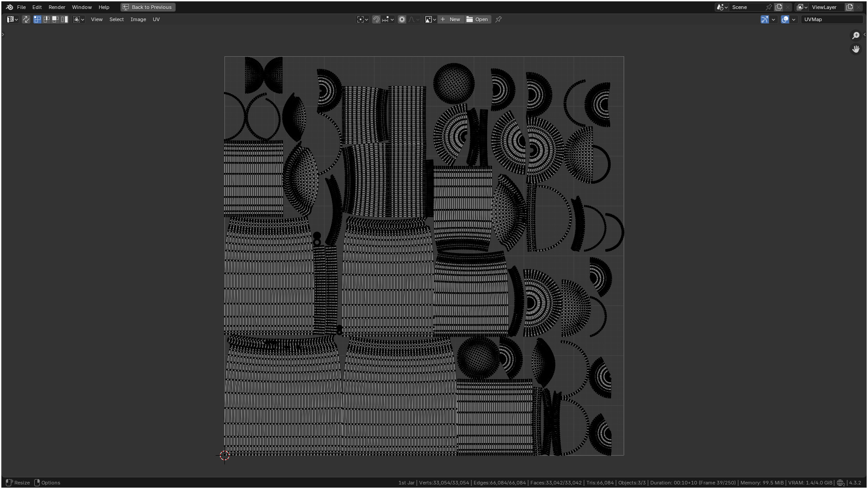Toggle proportional editing
The image size is (868, 489).
402,19
